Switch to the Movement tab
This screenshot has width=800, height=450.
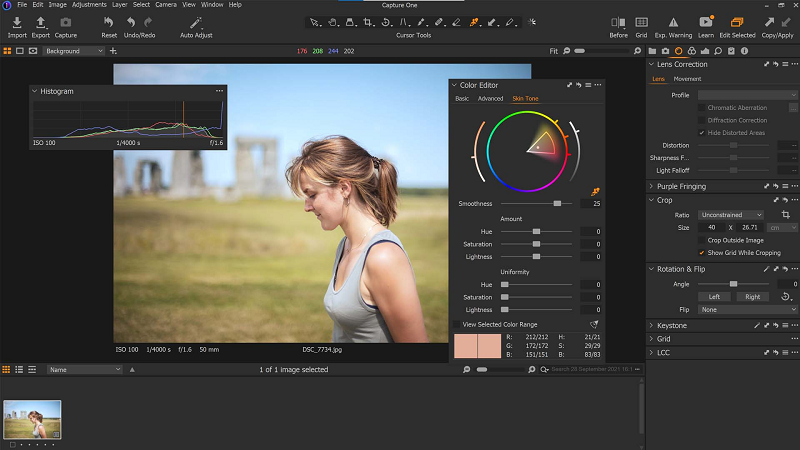click(x=687, y=79)
